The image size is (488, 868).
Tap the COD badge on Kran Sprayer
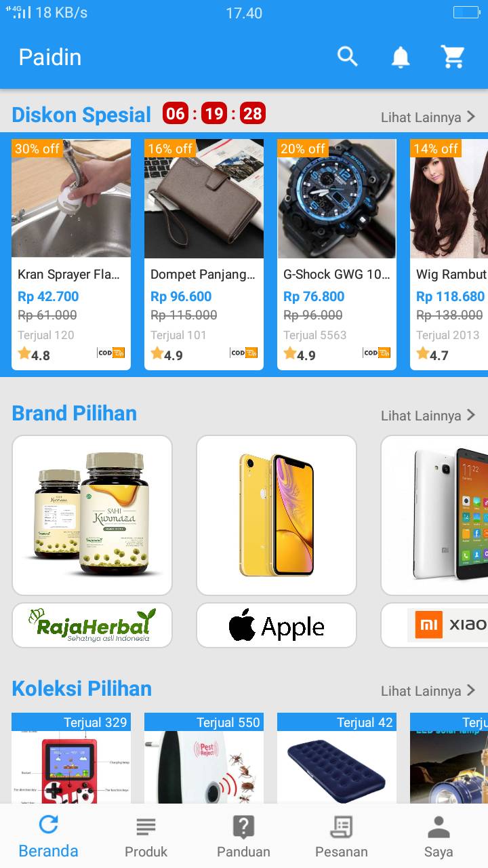111,353
